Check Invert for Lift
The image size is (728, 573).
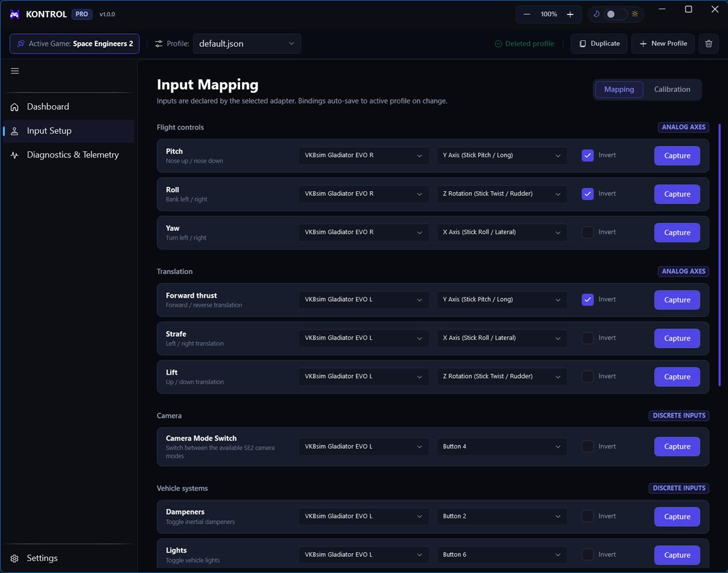pyautogui.click(x=588, y=376)
